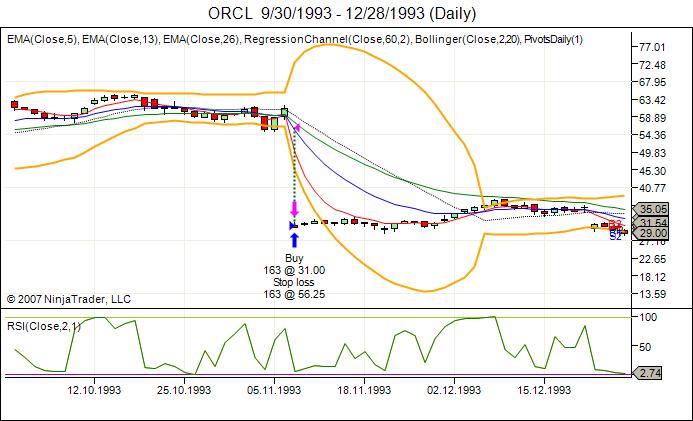The image size is (693, 421).
Task: Click the 58.89 price axis label
Action: coord(652,118)
